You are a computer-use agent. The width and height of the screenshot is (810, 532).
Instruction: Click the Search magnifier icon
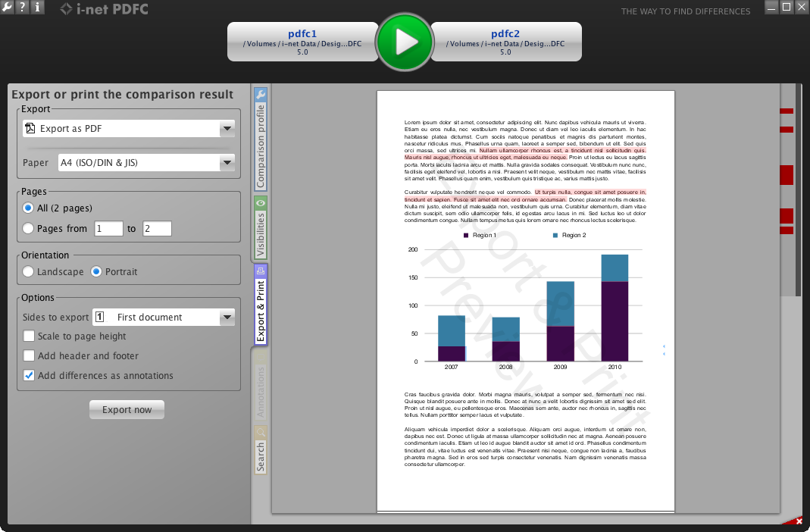(x=261, y=432)
